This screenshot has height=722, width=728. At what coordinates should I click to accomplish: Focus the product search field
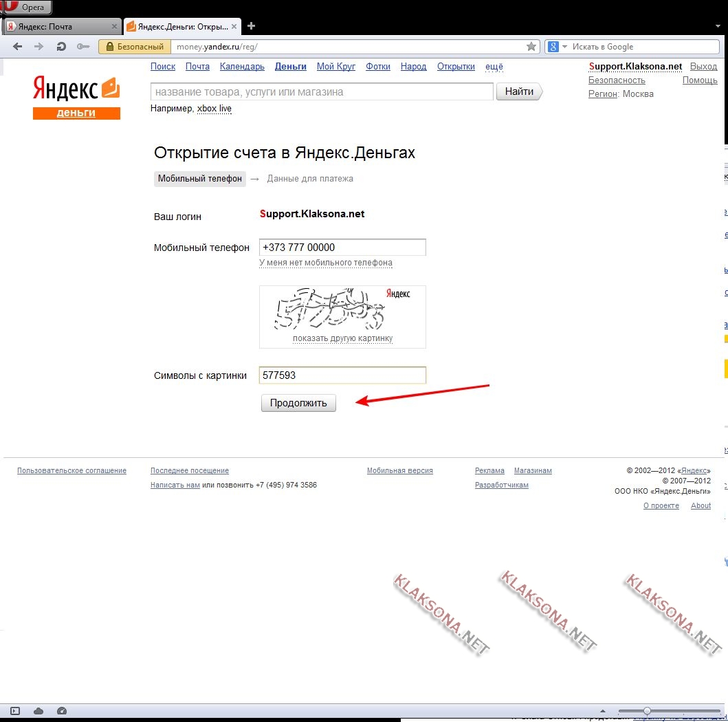click(x=322, y=91)
